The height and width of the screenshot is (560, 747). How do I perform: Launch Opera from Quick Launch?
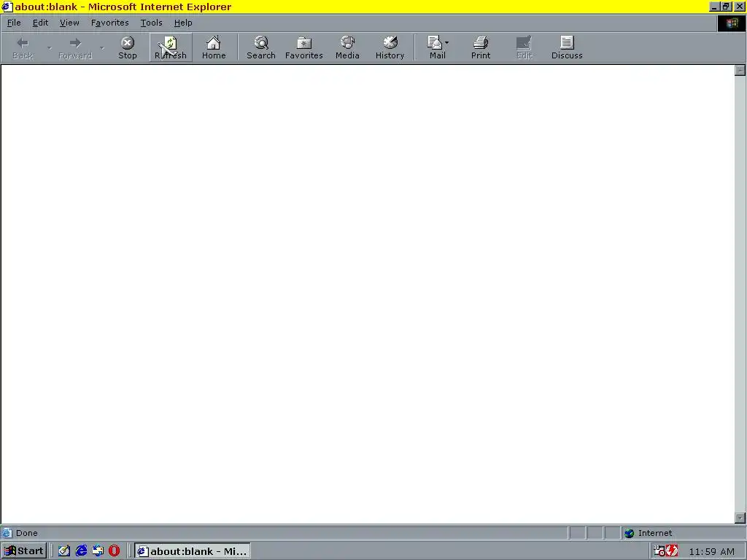pos(114,551)
